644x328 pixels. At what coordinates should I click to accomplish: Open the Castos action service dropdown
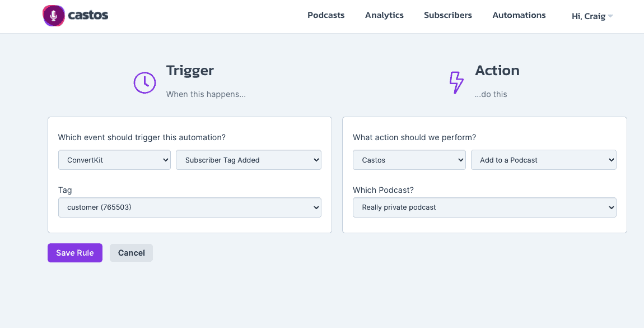point(409,160)
